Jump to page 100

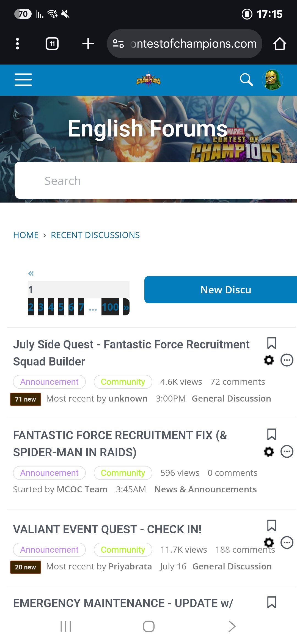(x=110, y=307)
